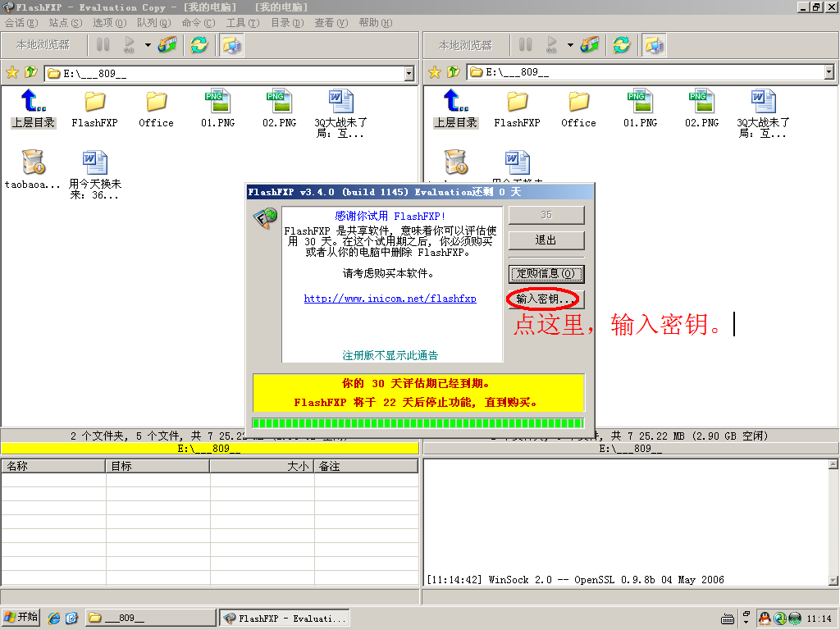Select the 01.PNG file in right pane
Screen dimensions: 840x630
click(x=640, y=108)
